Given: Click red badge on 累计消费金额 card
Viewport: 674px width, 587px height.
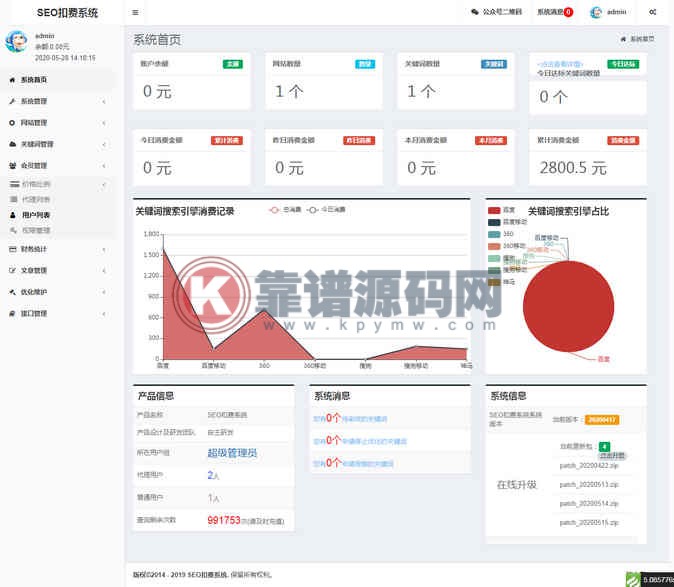Looking at the screenshot, I should pyautogui.click(x=623, y=141).
